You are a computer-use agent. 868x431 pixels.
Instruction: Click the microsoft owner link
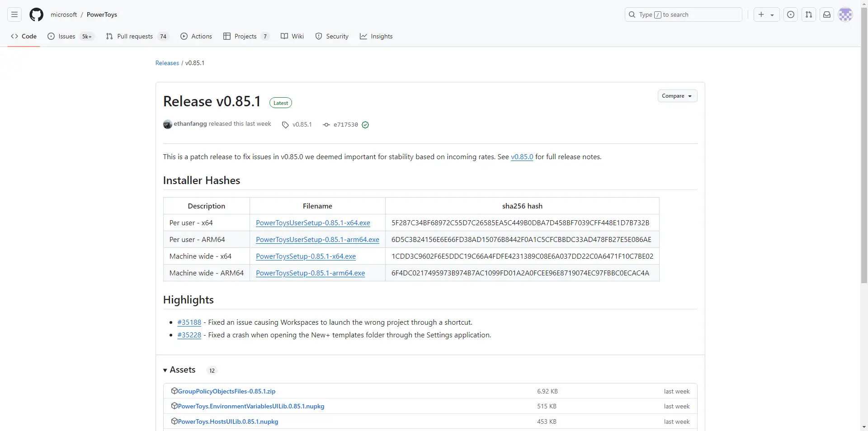64,14
